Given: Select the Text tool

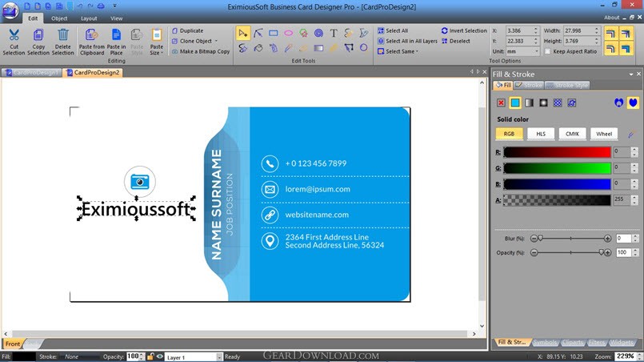Looking at the screenshot, I should (x=334, y=34).
